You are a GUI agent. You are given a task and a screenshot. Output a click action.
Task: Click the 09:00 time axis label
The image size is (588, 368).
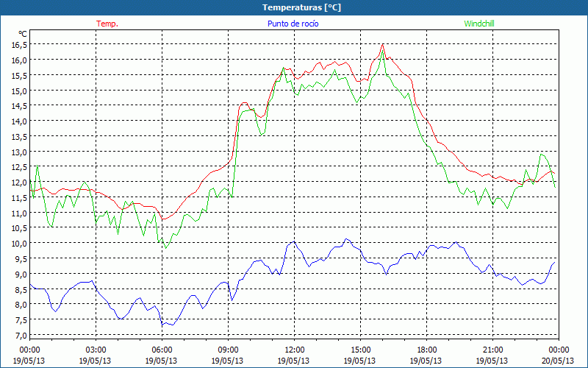[x=228, y=350]
